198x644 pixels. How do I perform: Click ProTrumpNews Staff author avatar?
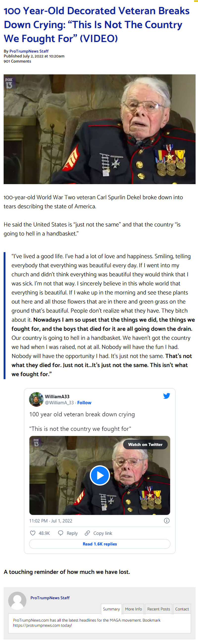click(x=17, y=601)
